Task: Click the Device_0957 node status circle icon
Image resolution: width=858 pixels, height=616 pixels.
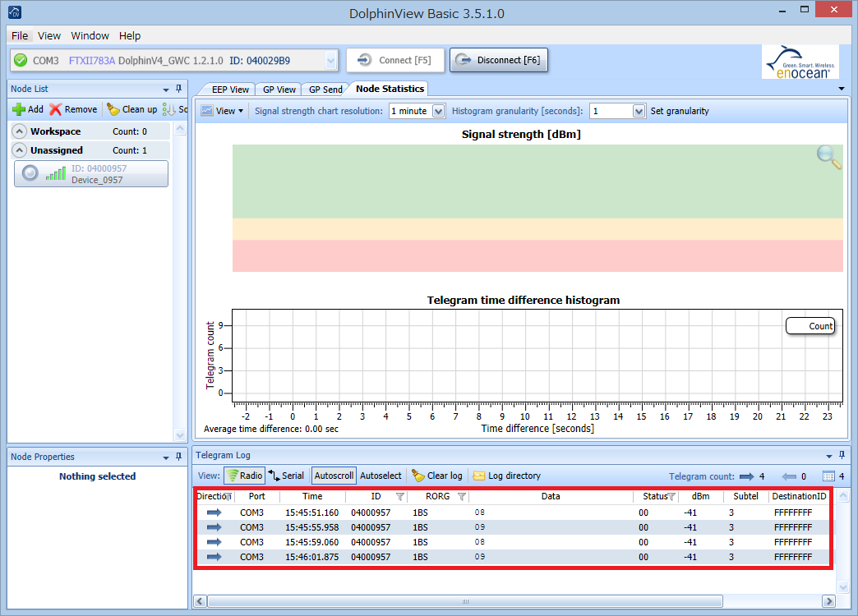Action: [30, 173]
